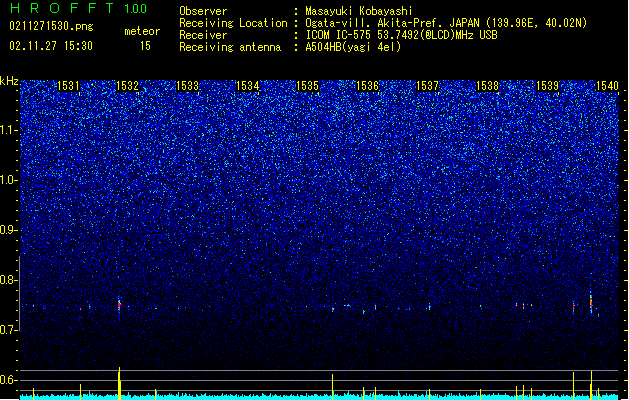Click the bright meteor echo before 1540
Viewport: 629px width, 400px height.
[x=591, y=303]
